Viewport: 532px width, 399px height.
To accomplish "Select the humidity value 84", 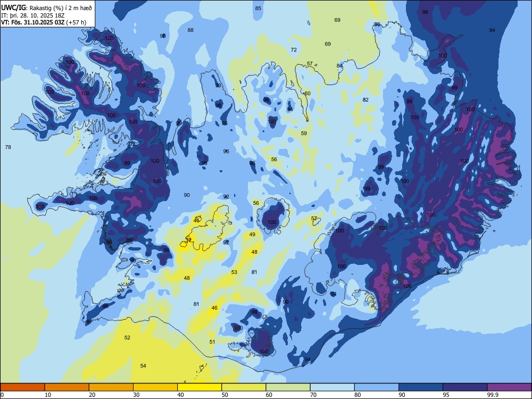I will (339, 65).
